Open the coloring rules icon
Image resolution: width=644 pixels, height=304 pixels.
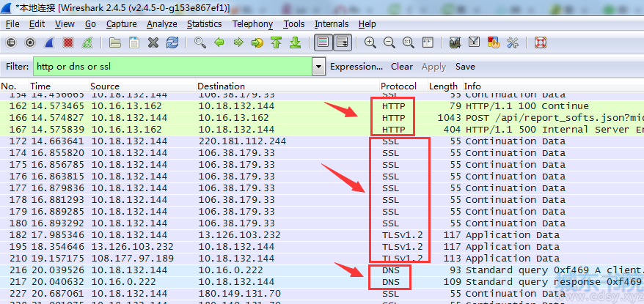pyautogui.click(x=493, y=42)
